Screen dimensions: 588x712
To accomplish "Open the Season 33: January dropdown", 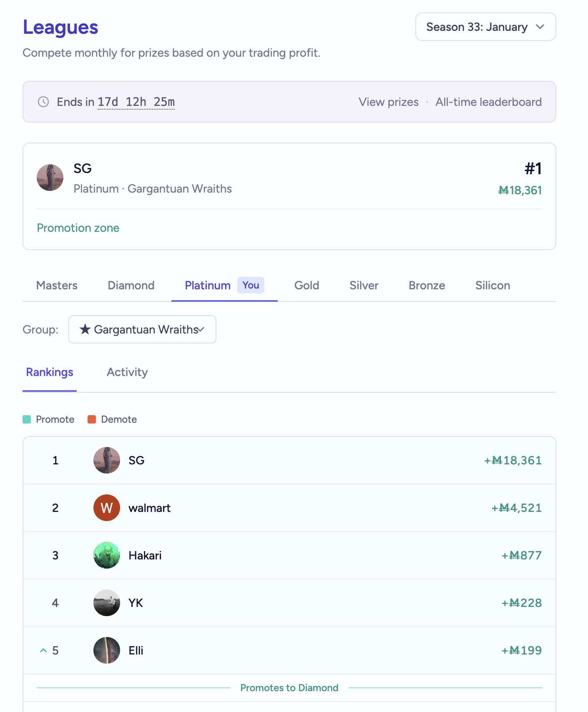I will pos(485,27).
